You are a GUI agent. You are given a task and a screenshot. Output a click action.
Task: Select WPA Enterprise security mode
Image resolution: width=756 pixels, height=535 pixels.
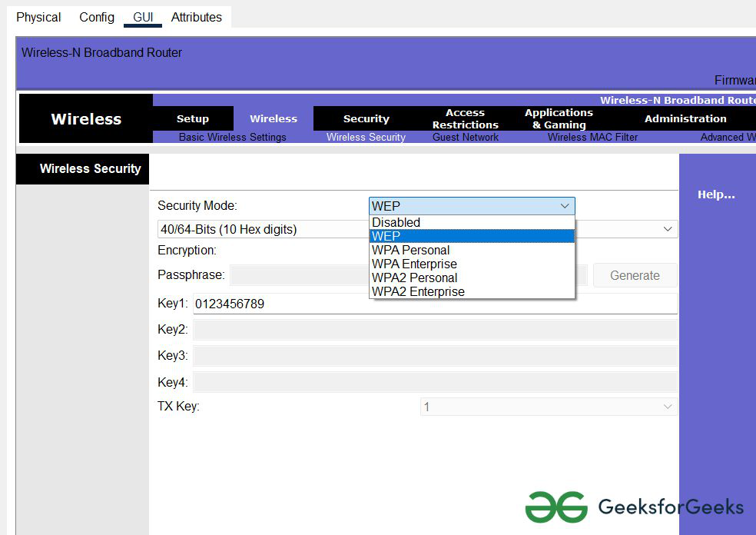pyautogui.click(x=414, y=264)
